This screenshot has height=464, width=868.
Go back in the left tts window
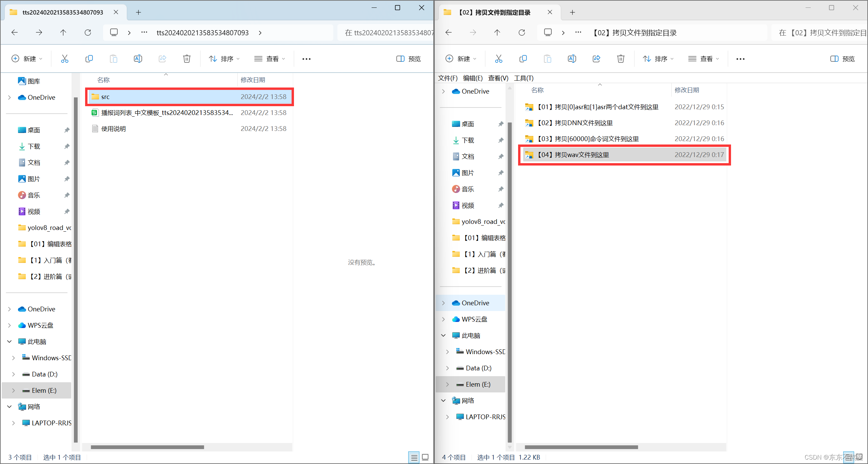pyautogui.click(x=15, y=33)
